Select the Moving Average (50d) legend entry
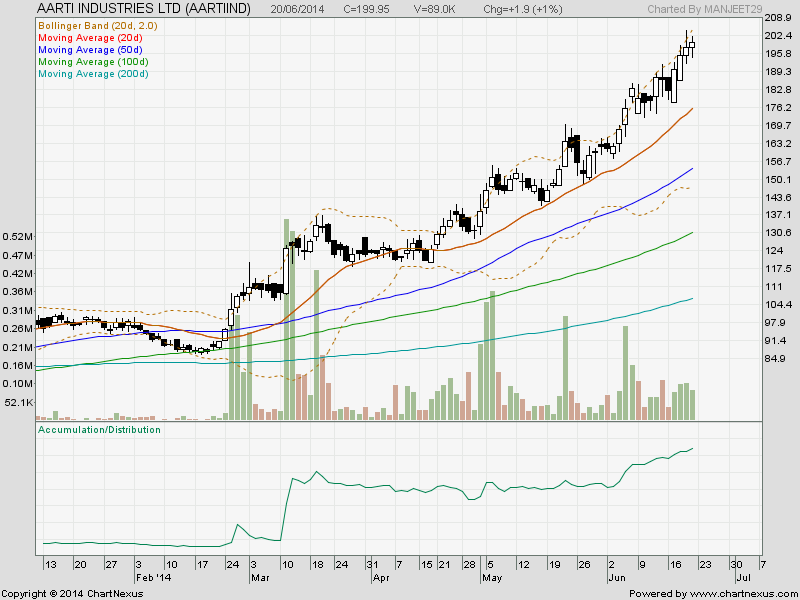 (x=90, y=50)
